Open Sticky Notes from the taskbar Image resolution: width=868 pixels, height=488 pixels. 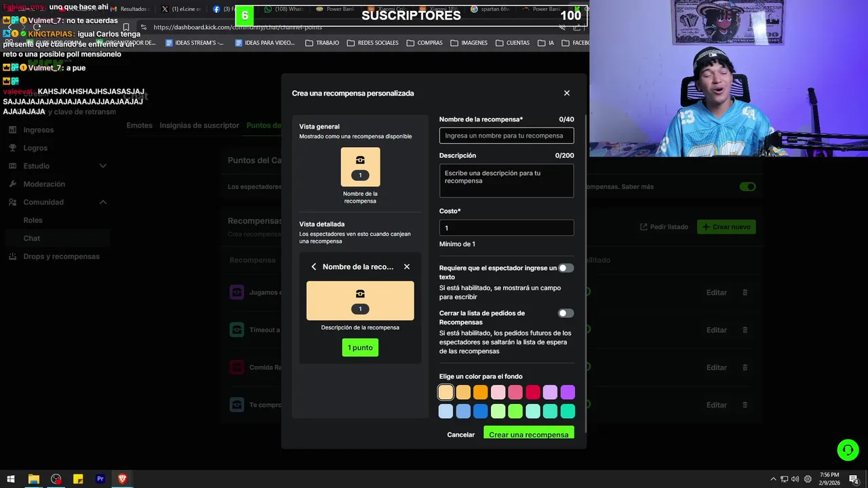pos(78,479)
